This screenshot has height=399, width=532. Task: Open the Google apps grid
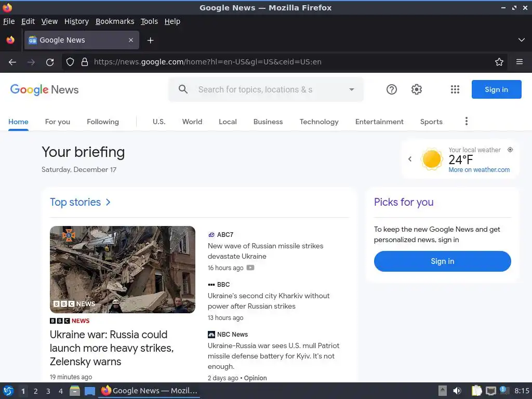[455, 89]
